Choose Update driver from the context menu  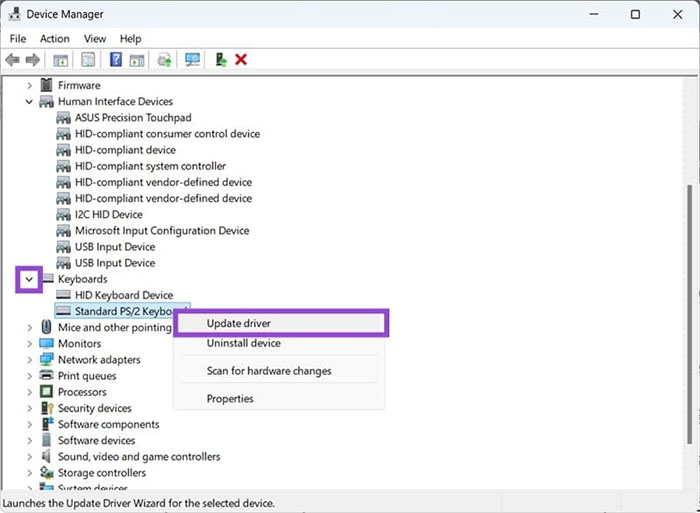281,323
